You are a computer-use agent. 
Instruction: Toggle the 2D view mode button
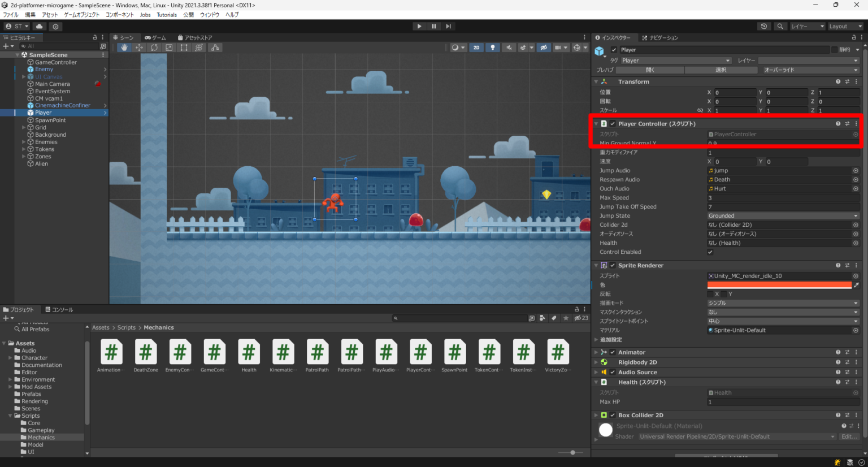[476, 47]
